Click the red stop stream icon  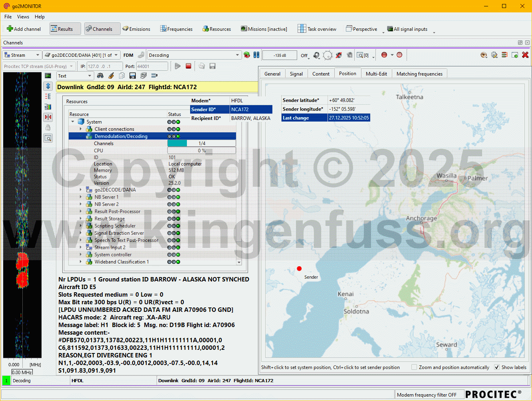click(x=189, y=66)
